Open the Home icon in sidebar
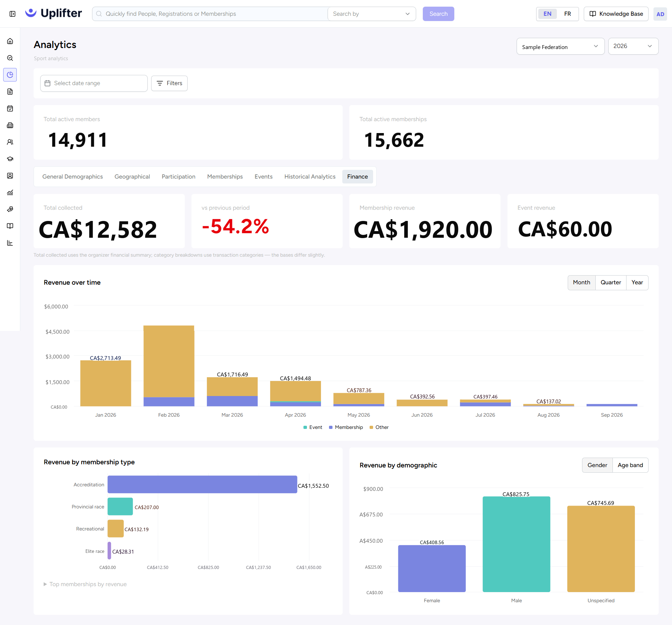This screenshot has height=625, width=672. coord(10,41)
